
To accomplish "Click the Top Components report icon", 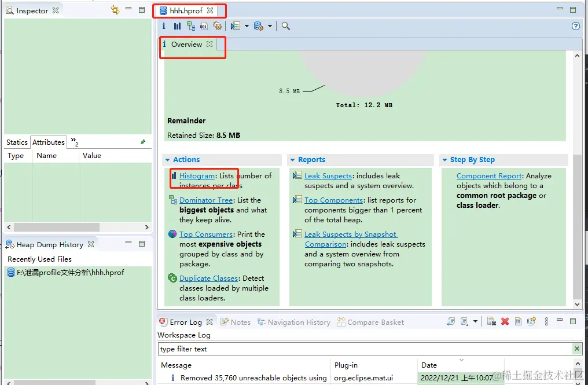I will point(297,200).
